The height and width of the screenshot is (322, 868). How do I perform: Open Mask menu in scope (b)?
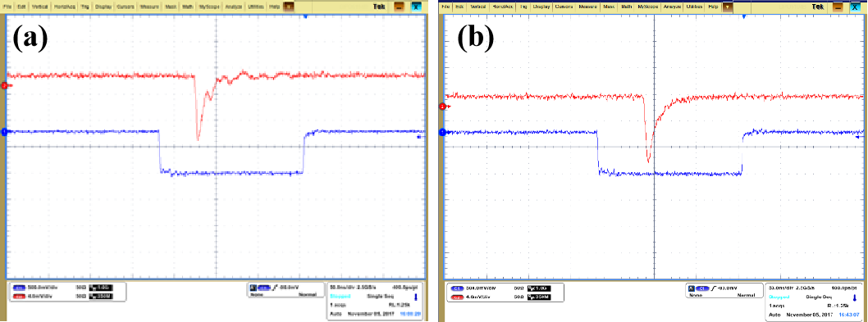click(x=609, y=7)
